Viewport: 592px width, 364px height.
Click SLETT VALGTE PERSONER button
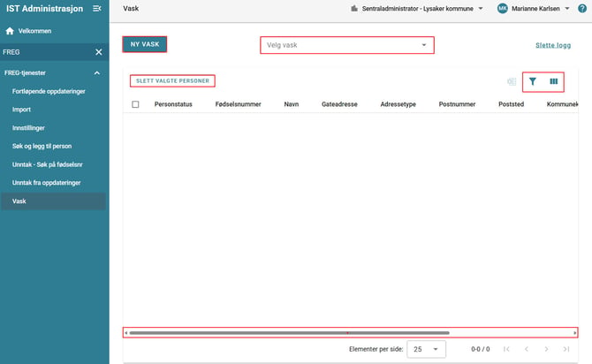point(172,80)
